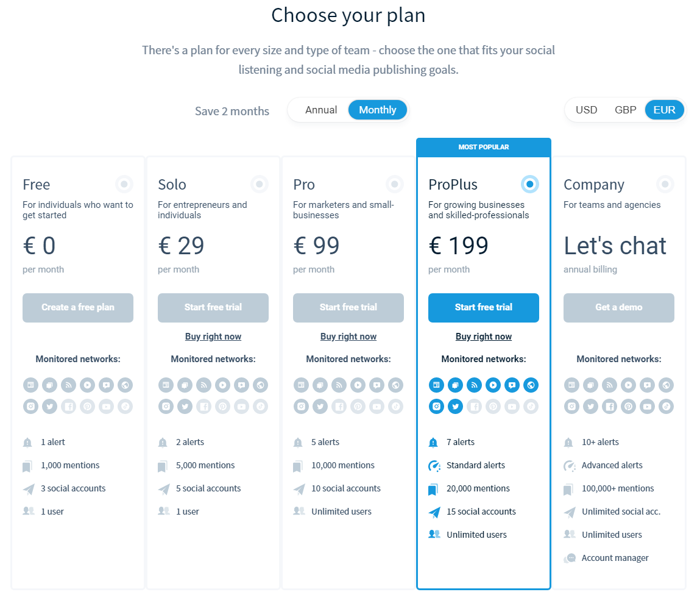
Task: Select the Solo plan radio button
Action: tap(260, 184)
